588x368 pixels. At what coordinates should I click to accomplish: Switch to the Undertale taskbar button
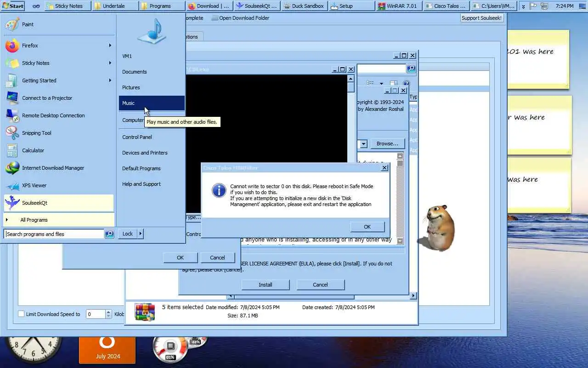tap(115, 6)
